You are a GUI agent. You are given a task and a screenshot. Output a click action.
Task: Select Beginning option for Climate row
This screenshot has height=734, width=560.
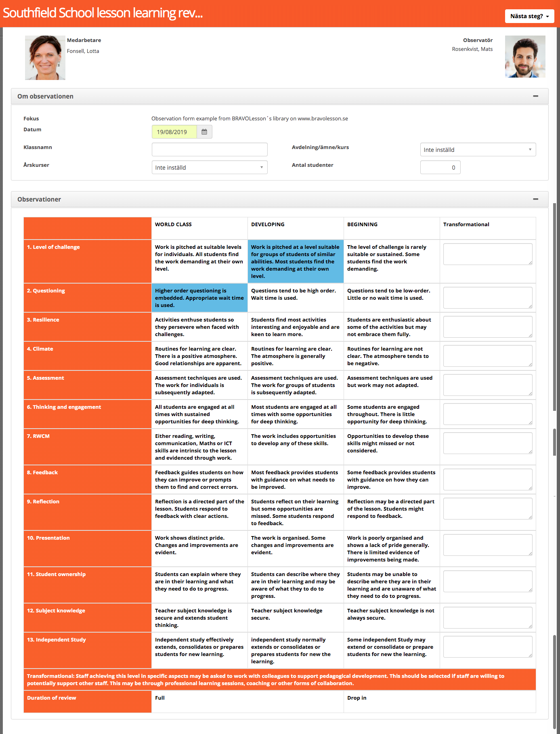pyautogui.click(x=391, y=356)
